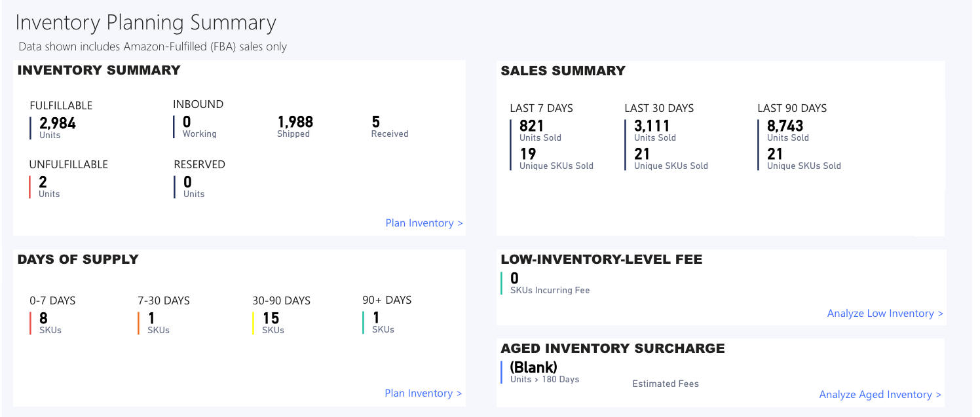
Task: Select the 1 SKU in 90+ Days
Action: pyautogui.click(x=376, y=317)
